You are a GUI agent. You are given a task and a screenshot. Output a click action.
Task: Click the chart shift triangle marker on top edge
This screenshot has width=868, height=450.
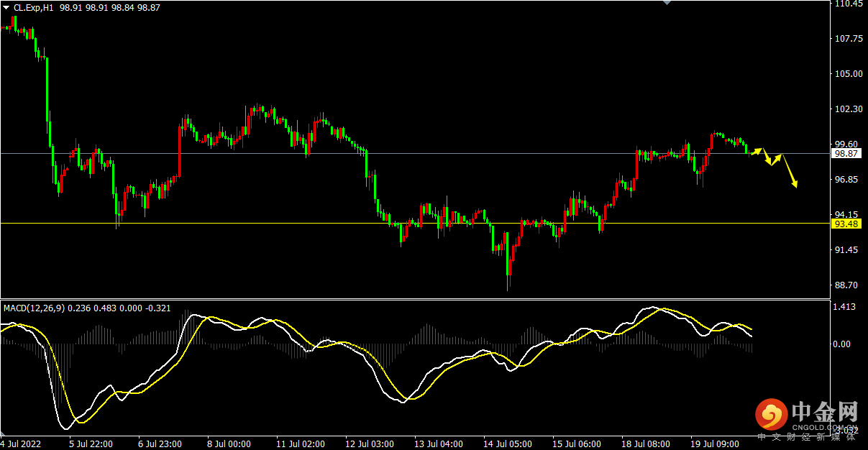pos(667,3)
